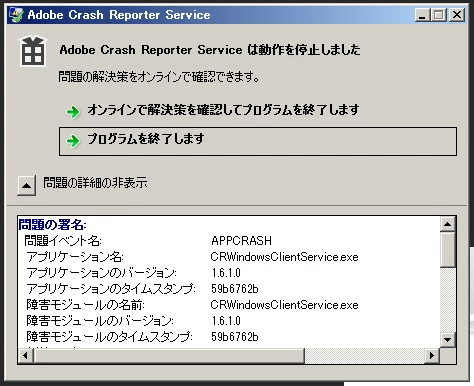This screenshot has width=474, height=386.
Task: Click vertical scrollbar down arrow
Action: 448,340
